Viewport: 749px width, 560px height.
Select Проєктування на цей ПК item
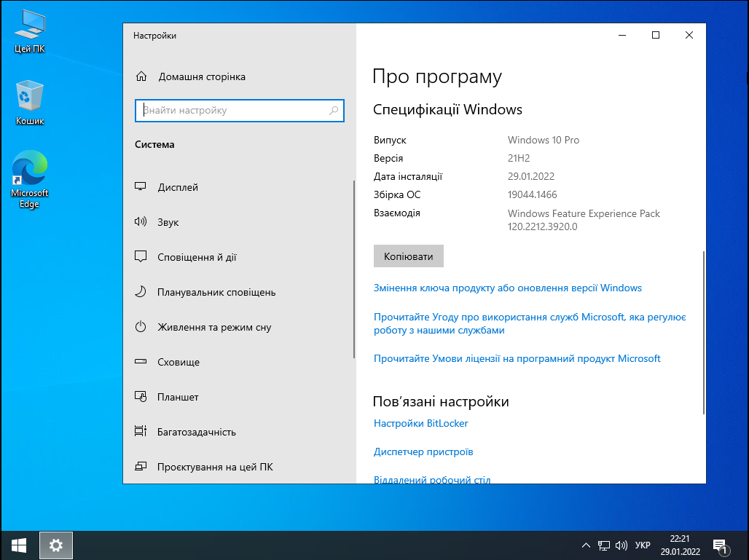point(215,467)
